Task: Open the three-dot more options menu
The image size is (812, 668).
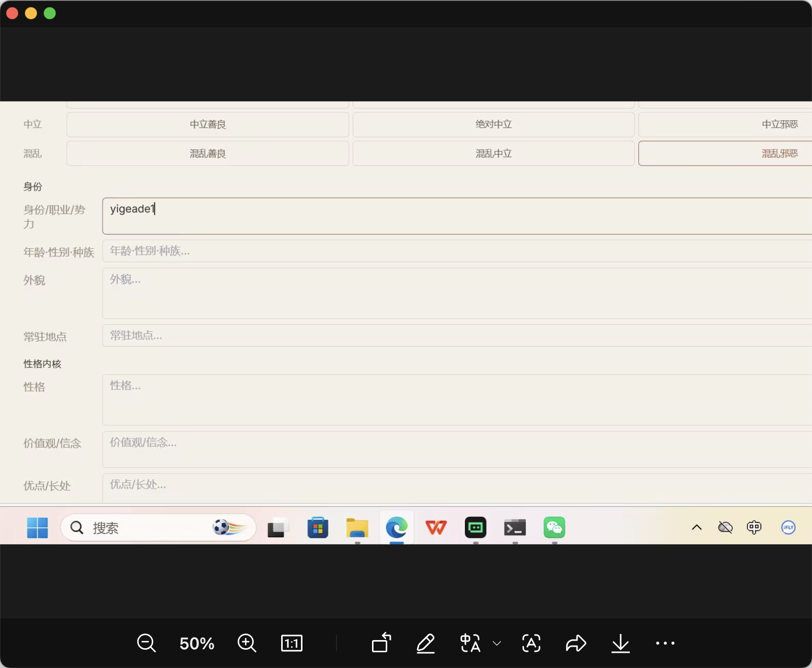Action: pyautogui.click(x=665, y=643)
